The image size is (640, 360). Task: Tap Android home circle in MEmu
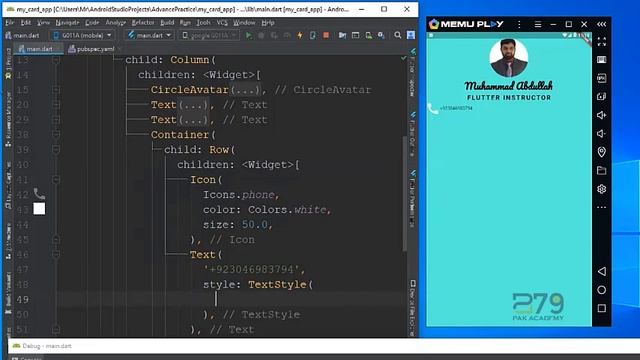tap(602, 290)
